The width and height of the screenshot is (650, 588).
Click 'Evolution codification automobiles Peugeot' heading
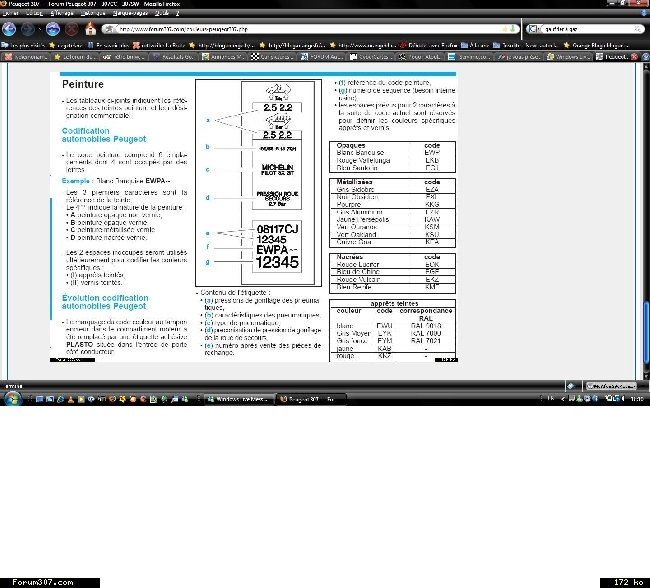click(105, 302)
